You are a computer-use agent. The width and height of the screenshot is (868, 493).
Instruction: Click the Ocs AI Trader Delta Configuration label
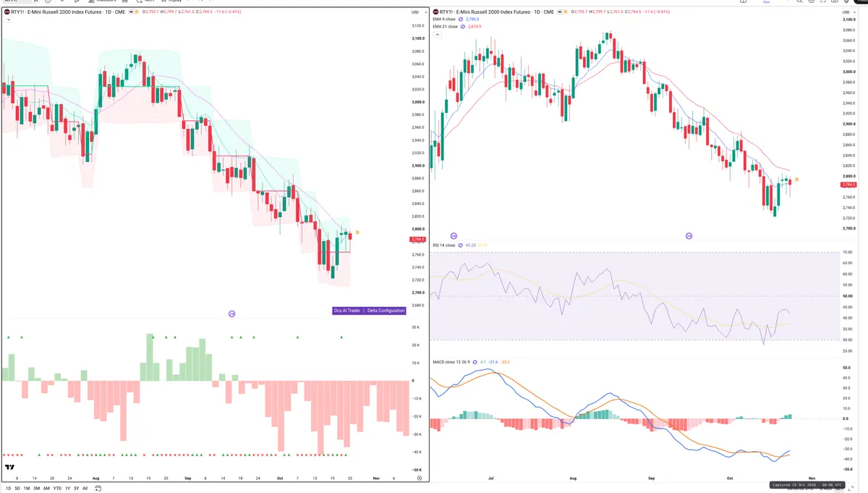point(369,311)
